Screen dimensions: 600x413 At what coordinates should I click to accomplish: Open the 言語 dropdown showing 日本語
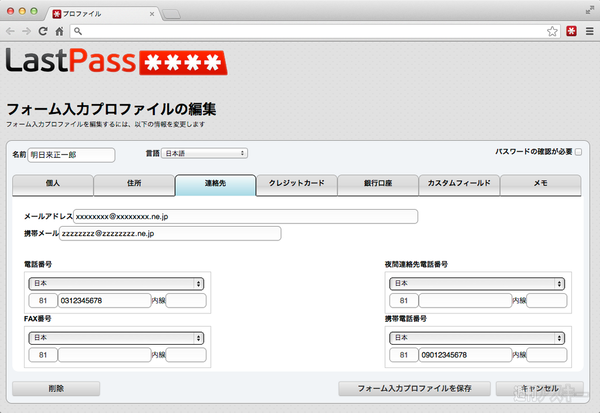[204, 153]
